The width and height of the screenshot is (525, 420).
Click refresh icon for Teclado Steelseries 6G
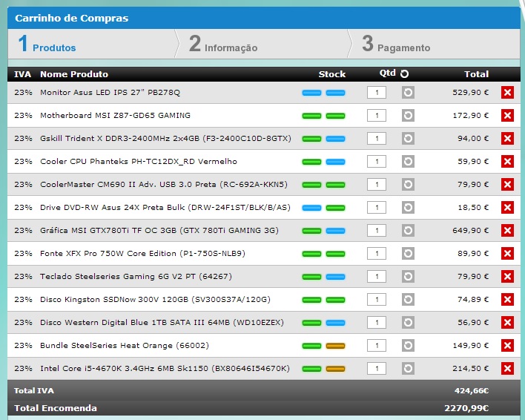408,277
